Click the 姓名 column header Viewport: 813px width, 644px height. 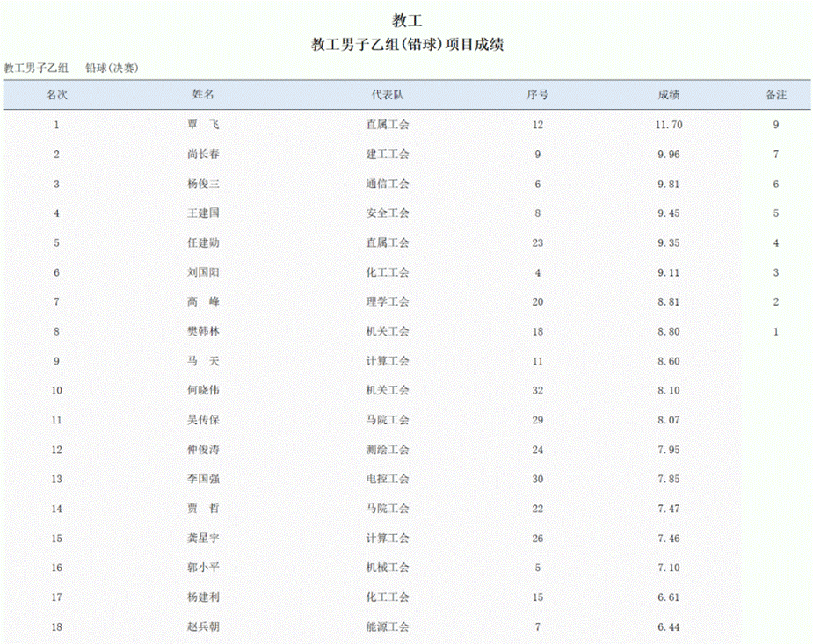pyautogui.click(x=203, y=95)
